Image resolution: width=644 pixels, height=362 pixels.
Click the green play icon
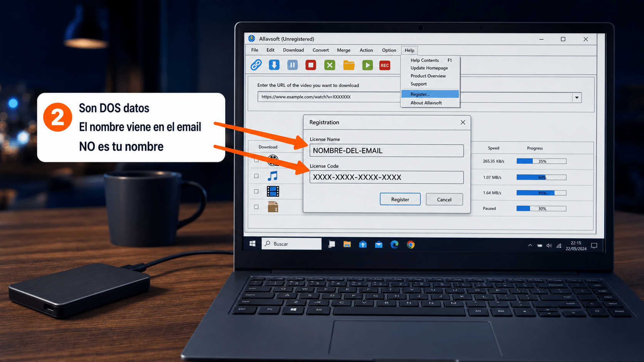367,65
